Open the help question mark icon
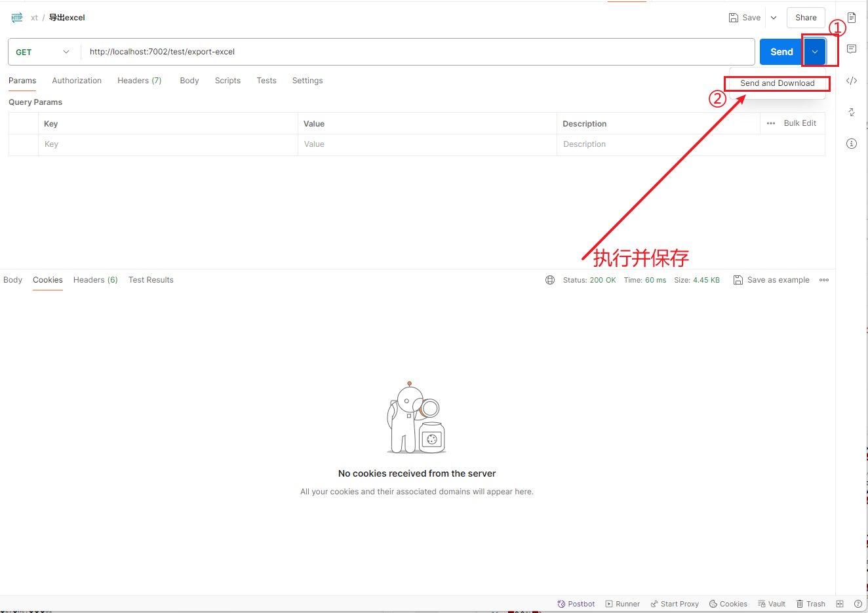Viewport: 868px width, 613px height. tap(858, 604)
